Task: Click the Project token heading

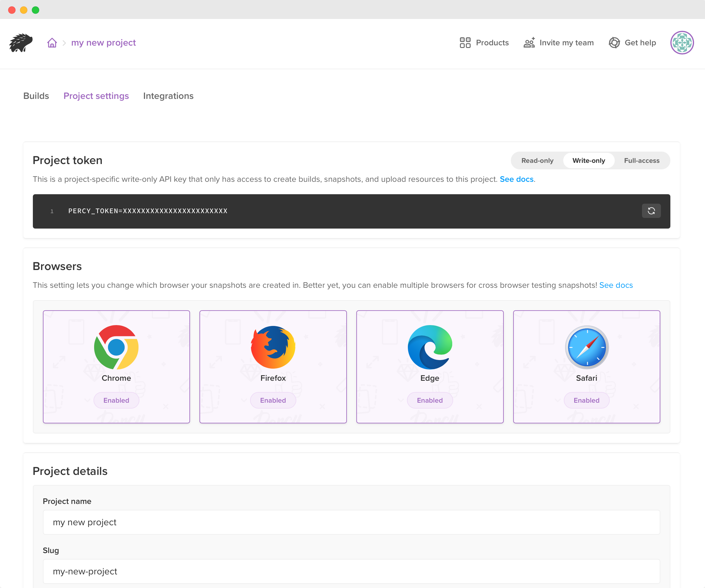Action: point(67,160)
